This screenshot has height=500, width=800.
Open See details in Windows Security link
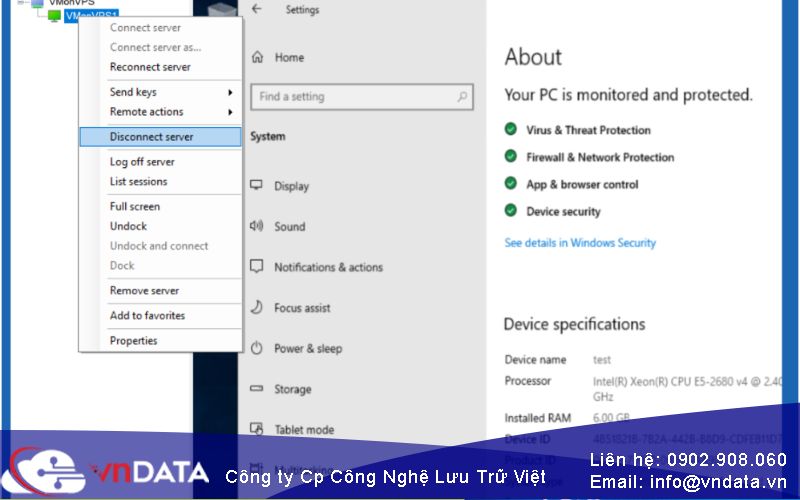(x=580, y=243)
